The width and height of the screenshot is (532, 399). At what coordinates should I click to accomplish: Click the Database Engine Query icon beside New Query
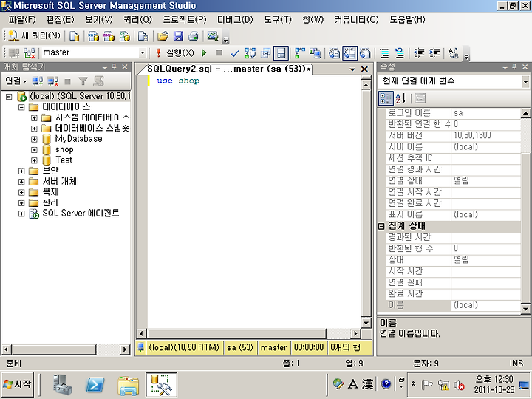[x=74, y=36]
